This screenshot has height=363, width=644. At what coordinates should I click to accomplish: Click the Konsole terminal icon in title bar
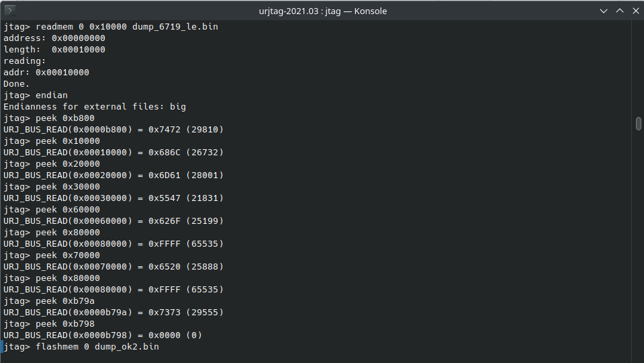(9, 11)
